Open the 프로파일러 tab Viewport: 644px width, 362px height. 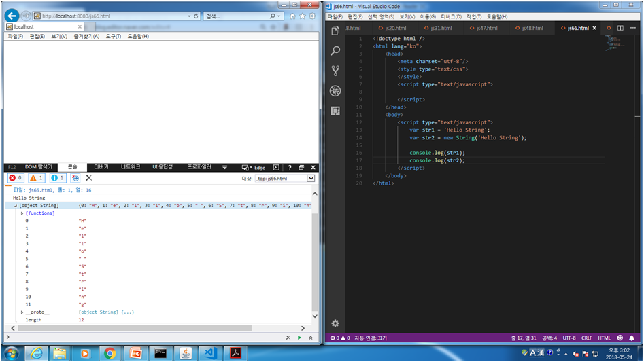[x=199, y=167]
